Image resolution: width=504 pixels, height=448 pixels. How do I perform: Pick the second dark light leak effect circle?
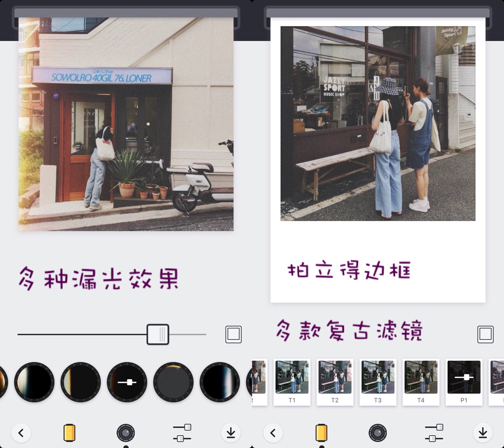[x=80, y=382]
